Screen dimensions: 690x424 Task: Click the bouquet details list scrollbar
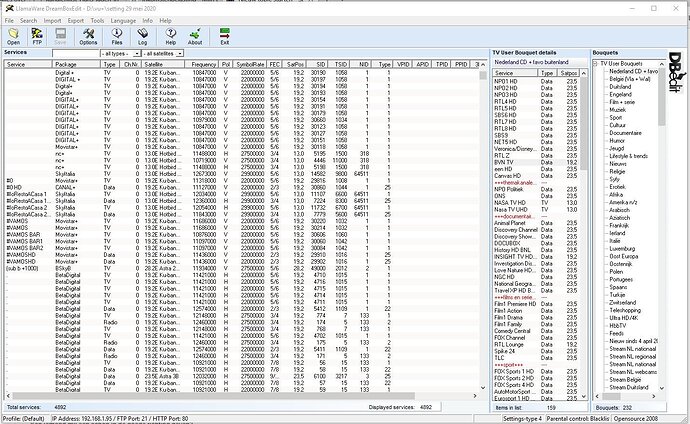tap(584, 234)
